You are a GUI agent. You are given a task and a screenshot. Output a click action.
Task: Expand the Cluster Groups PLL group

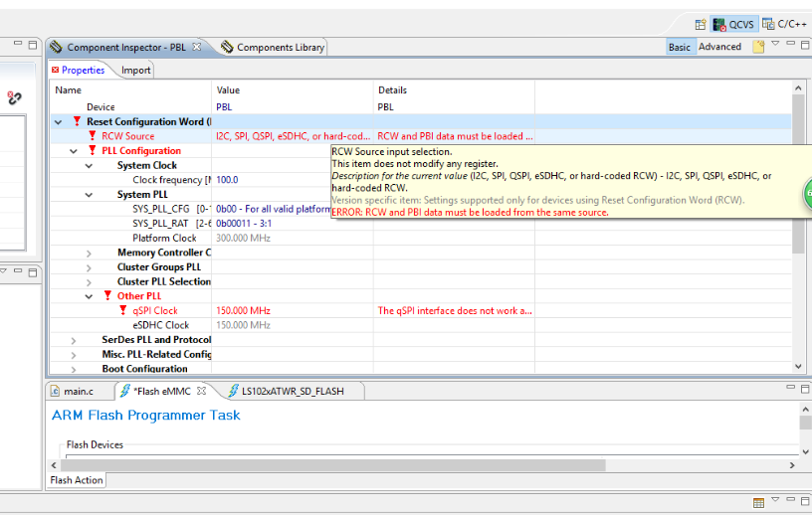coord(90,267)
